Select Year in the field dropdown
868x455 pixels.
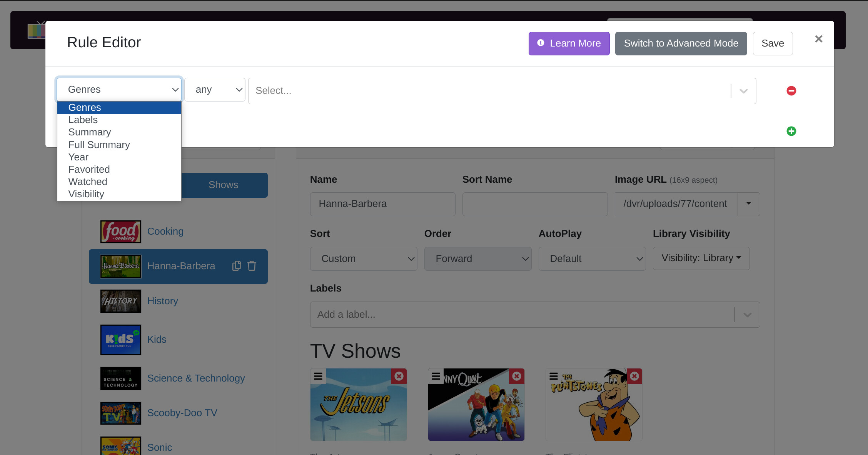coord(78,157)
